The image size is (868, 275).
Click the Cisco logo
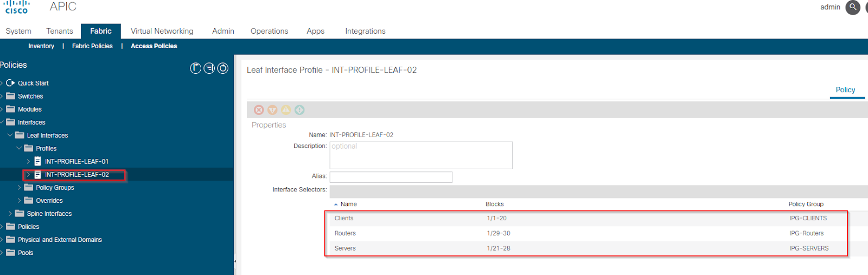pos(16,7)
